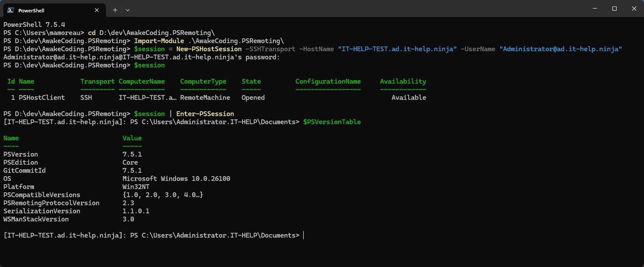Click the PowerShell icon in the tab

(11, 10)
